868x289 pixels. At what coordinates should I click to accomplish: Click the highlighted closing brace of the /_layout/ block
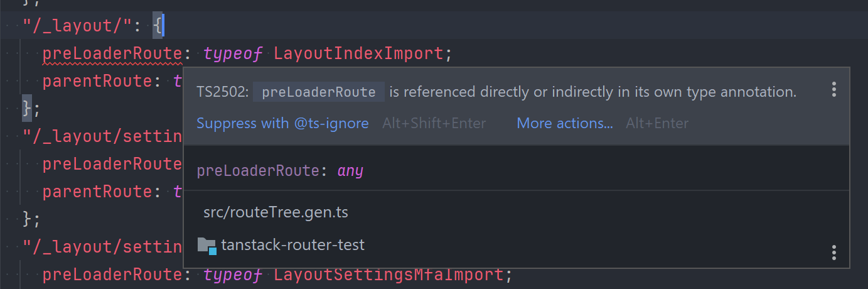point(26,108)
